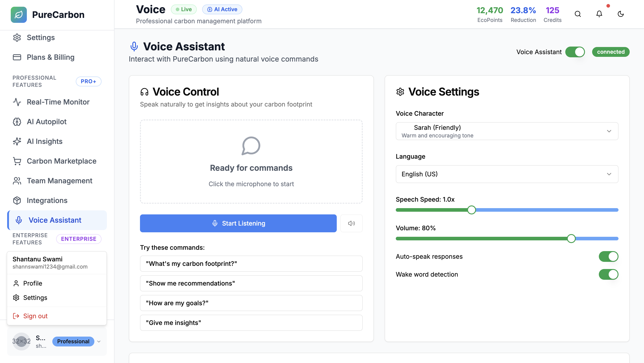Select Profile from the user menu
This screenshot has width=644, height=363.
32,283
